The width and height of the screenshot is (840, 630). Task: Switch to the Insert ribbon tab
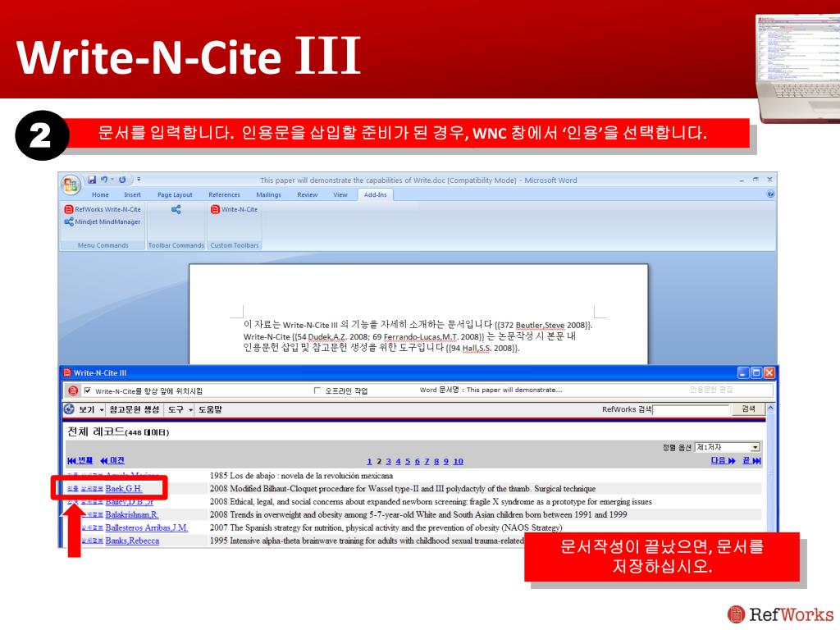coord(132,195)
